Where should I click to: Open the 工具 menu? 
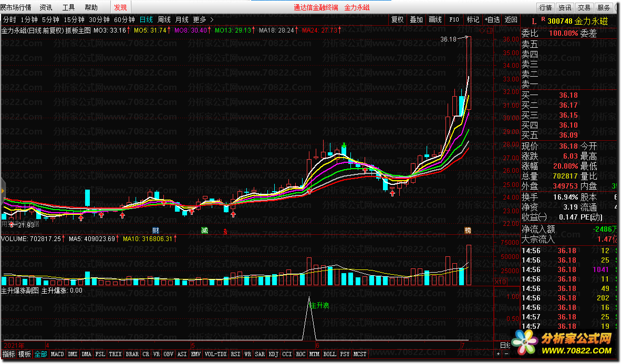click(x=68, y=7)
